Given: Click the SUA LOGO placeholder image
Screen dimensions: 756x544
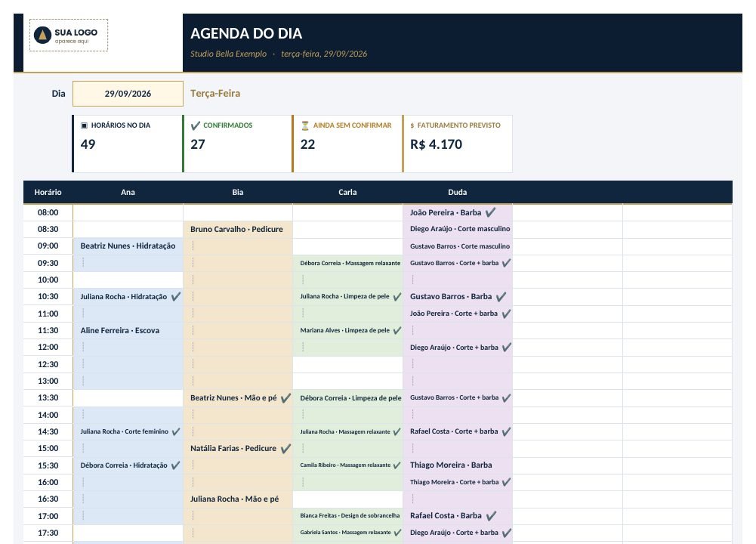Looking at the screenshot, I should (x=69, y=36).
